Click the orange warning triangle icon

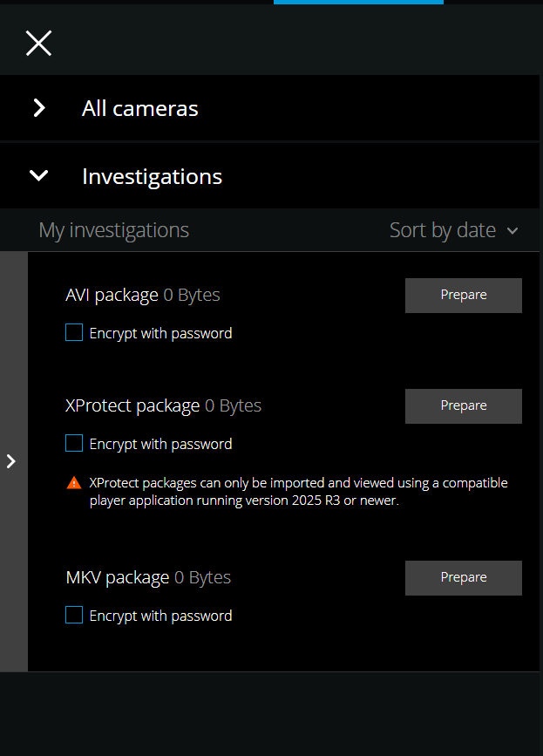click(74, 482)
